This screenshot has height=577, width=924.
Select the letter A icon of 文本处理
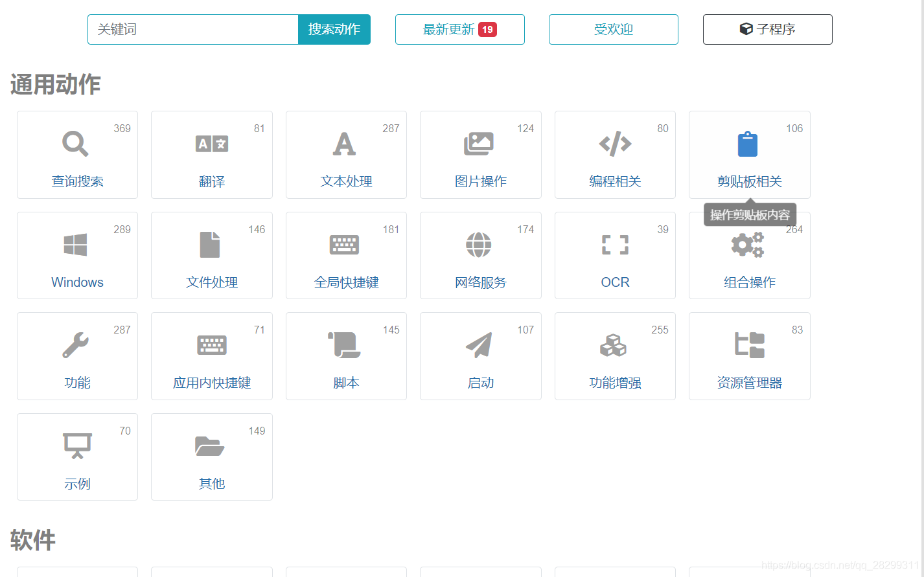344,144
